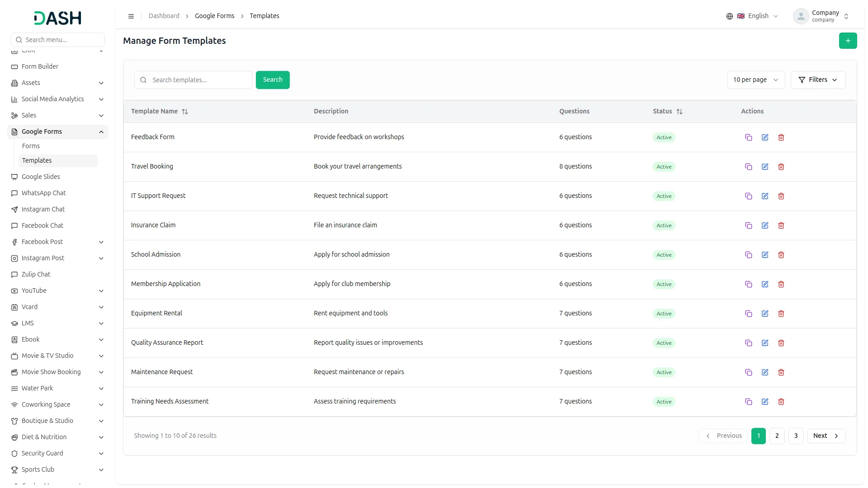Delete the Membership Application template

pos(781,284)
